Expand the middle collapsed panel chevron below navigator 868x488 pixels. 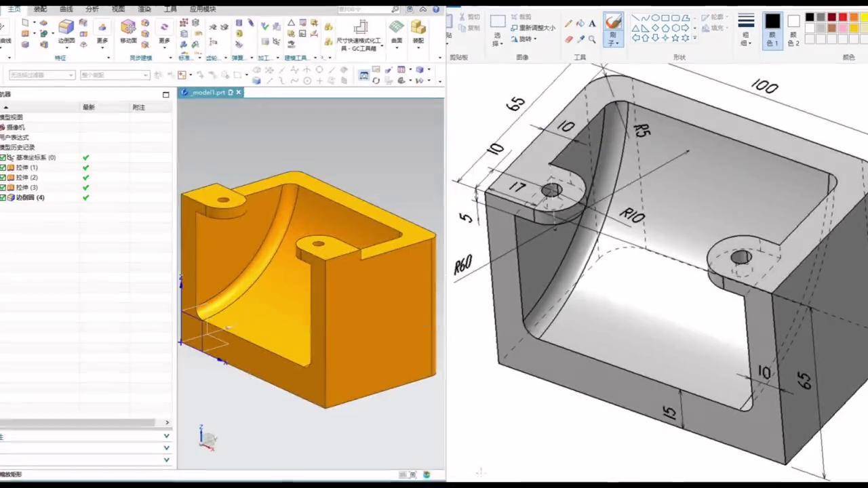point(167,448)
